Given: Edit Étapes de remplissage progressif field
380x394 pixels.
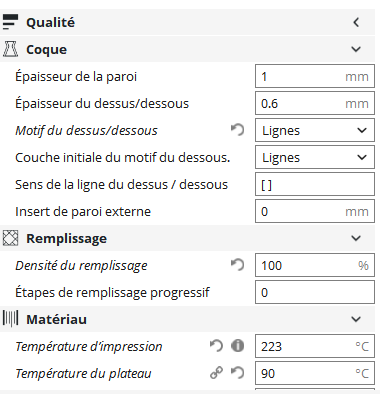Looking at the screenshot, I should pos(315,292).
